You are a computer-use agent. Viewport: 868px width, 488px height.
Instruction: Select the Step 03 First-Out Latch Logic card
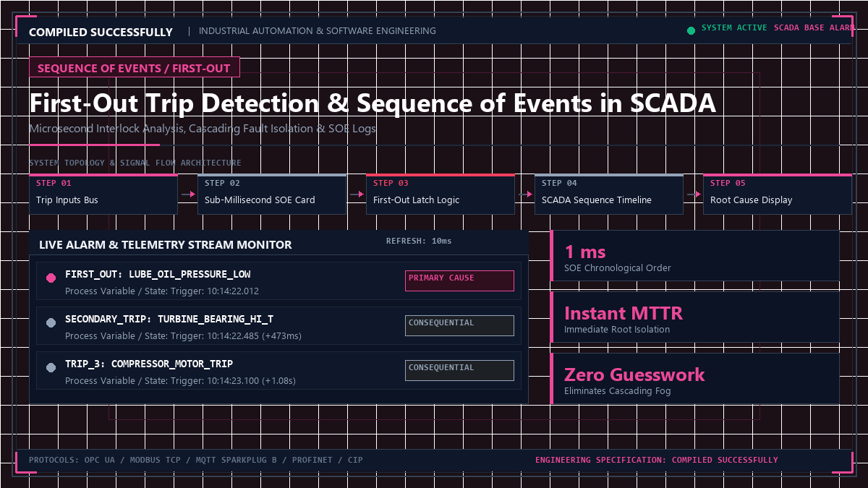441,194
